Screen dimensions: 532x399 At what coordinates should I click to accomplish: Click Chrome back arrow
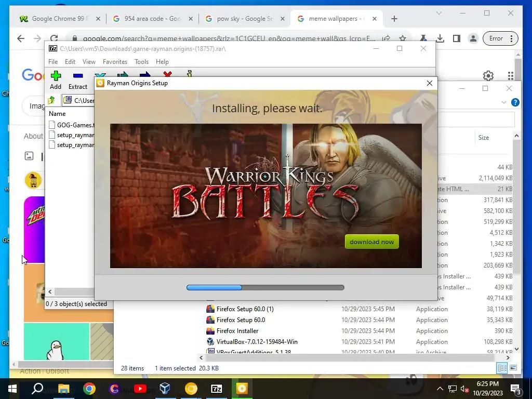coord(21,38)
